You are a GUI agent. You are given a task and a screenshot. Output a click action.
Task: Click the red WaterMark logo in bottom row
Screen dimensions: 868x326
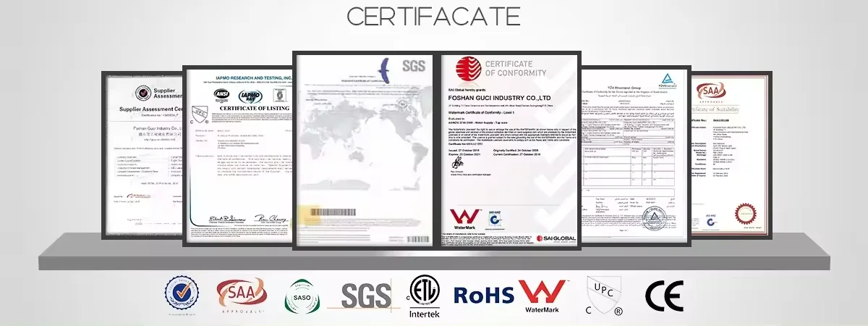(542, 297)
